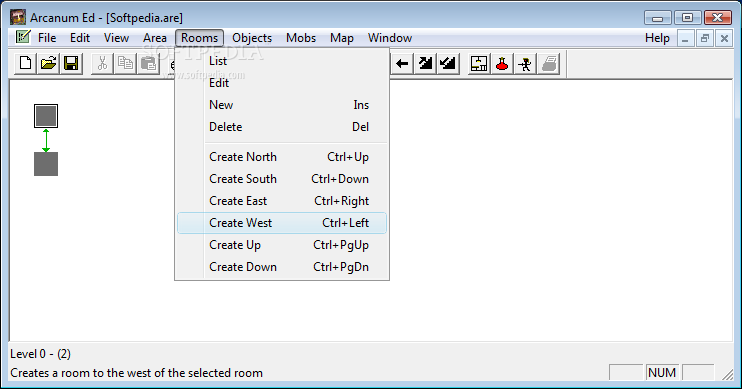Click the stairs up toolbar icon
742x389 pixels.
click(x=425, y=63)
